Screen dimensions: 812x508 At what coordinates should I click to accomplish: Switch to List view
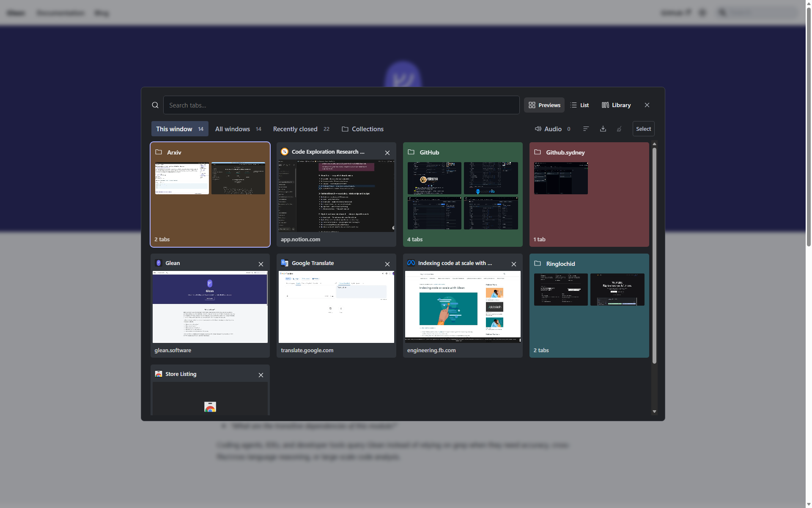pyautogui.click(x=579, y=105)
